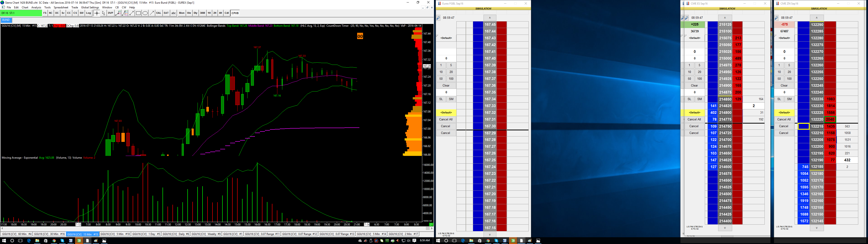This screenshot has height=244, width=868.
Task: Choose the ellipse drawing tool
Action: 145,13
